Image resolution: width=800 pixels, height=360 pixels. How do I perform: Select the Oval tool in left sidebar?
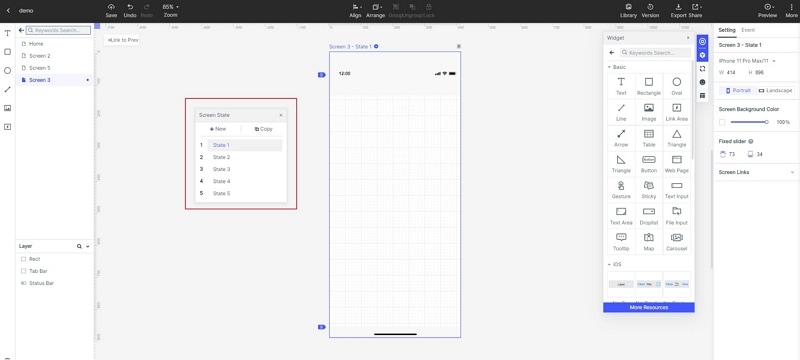pyautogui.click(x=7, y=71)
